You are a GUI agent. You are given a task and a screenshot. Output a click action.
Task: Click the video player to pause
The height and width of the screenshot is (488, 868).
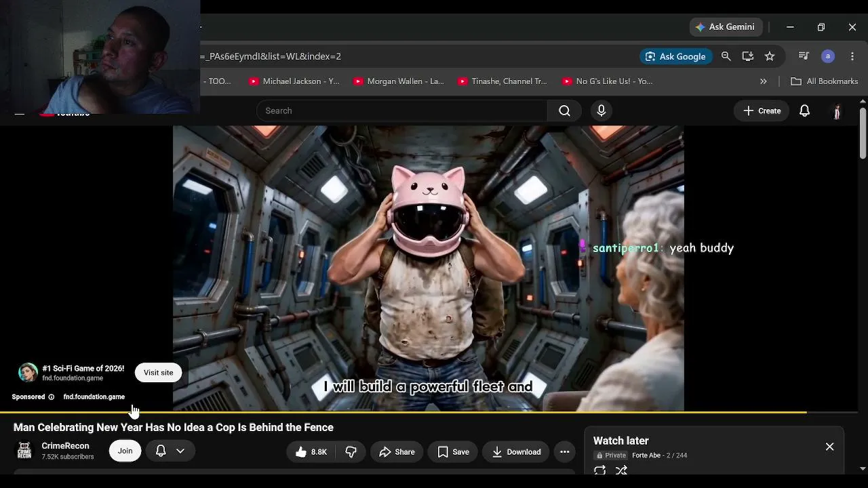tap(429, 268)
